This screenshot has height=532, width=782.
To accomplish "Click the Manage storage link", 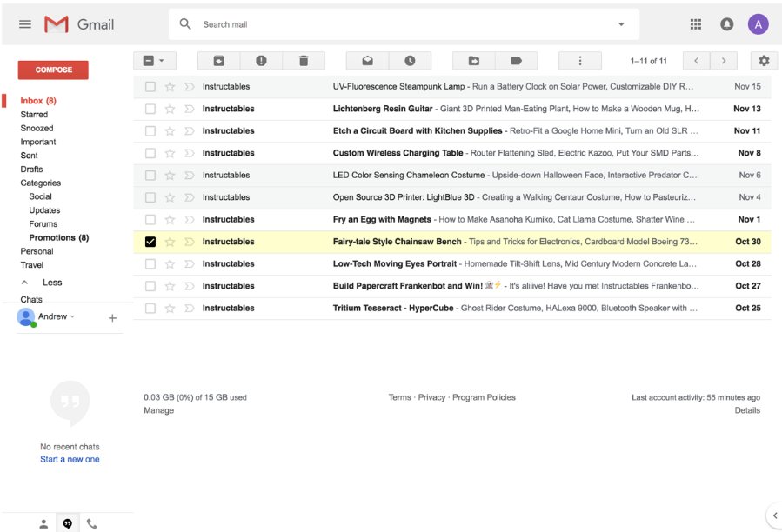I will 158,410.
